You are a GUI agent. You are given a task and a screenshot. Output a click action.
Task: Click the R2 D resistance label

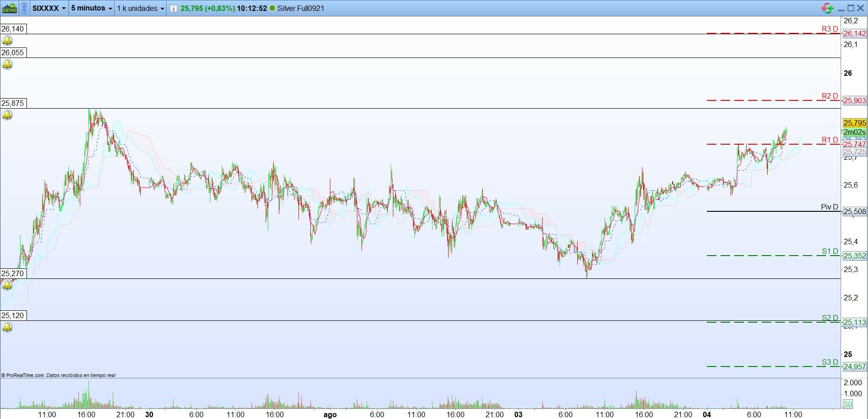click(830, 96)
